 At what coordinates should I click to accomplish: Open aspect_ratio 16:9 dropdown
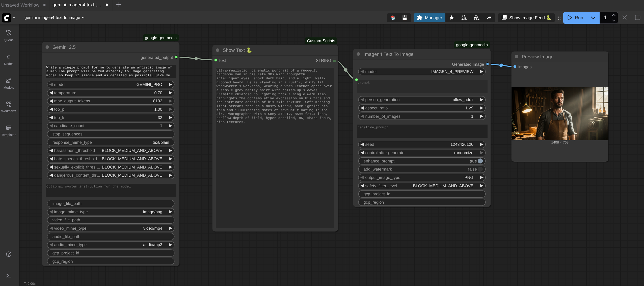[422, 108]
